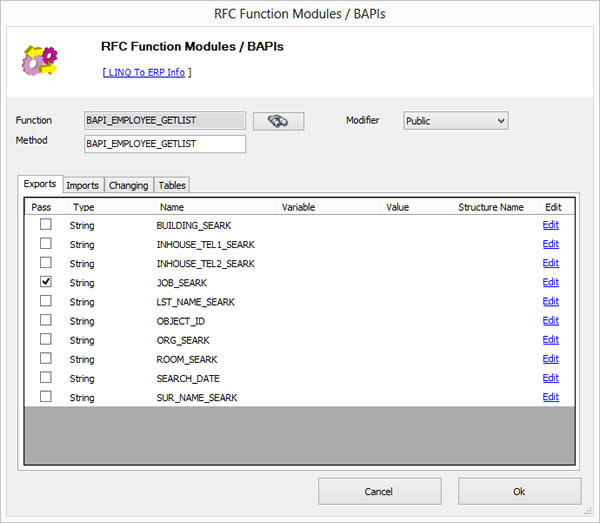
Task: Open the LINQ To ERP Info link
Action: 146,72
